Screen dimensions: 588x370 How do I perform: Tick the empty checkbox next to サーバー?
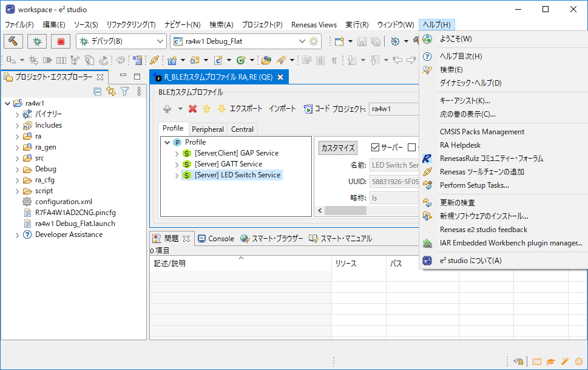click(412, 148)
